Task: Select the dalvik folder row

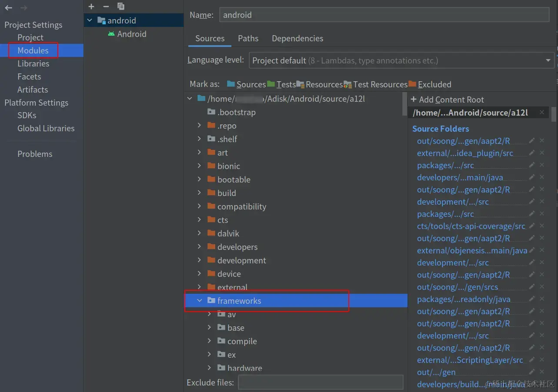Action: click(296, 233)
